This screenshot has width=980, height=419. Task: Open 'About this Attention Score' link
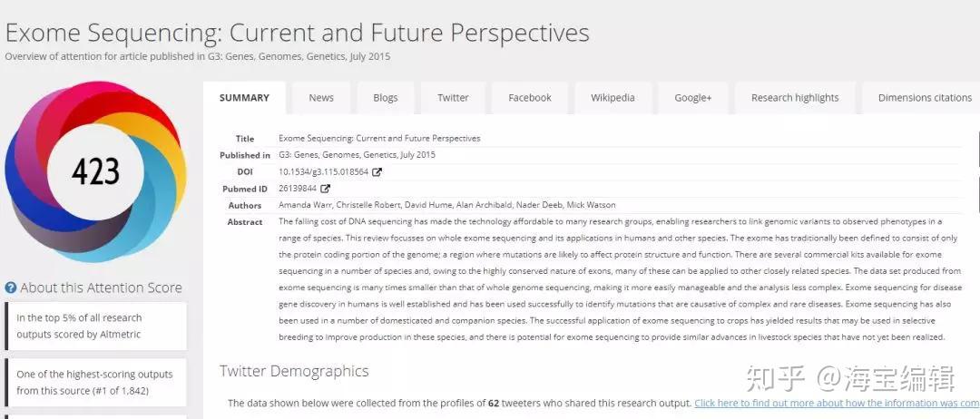pos(101,287)
